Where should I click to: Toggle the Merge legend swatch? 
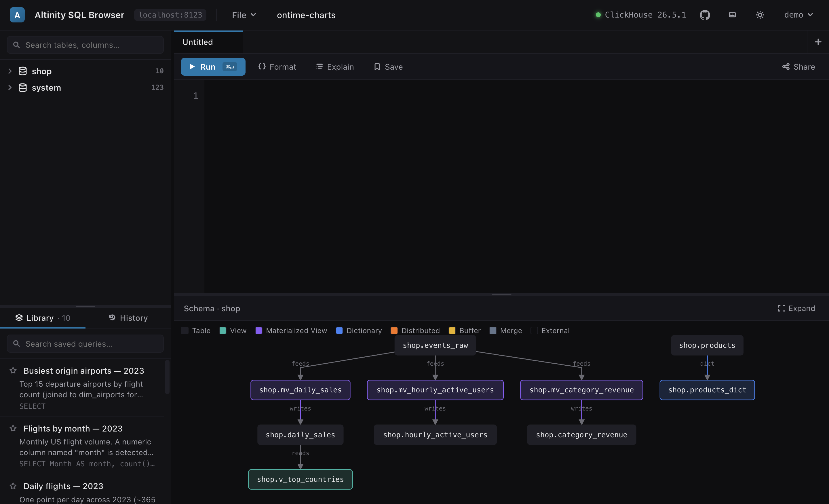click(493, 330)
